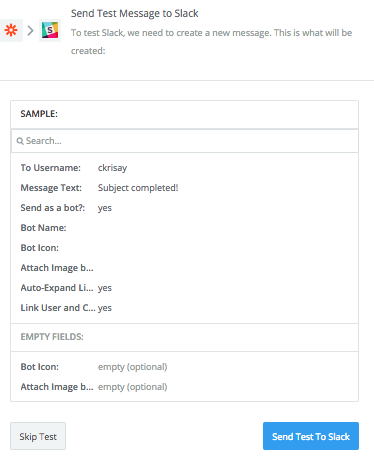This screenshot has height=466, width=374.
Task: Click the chevron arrow between app icons
Action: pyautogui.click(x=31, y=31)
